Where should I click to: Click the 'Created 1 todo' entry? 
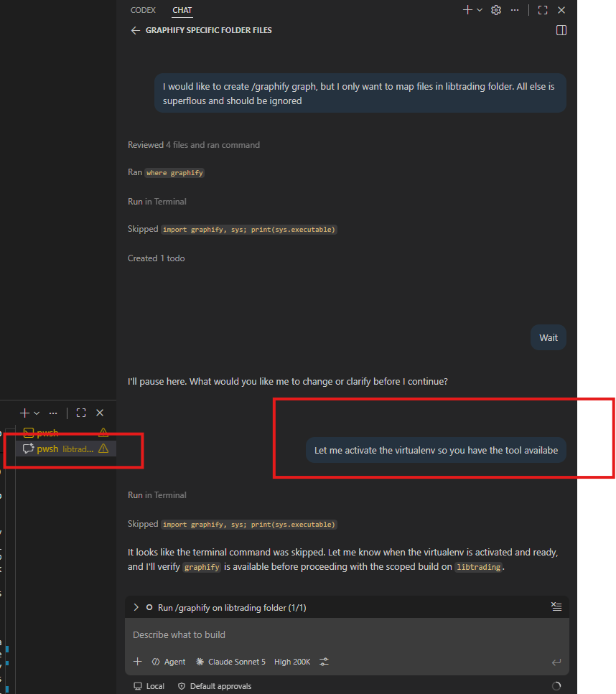(156, 258)
